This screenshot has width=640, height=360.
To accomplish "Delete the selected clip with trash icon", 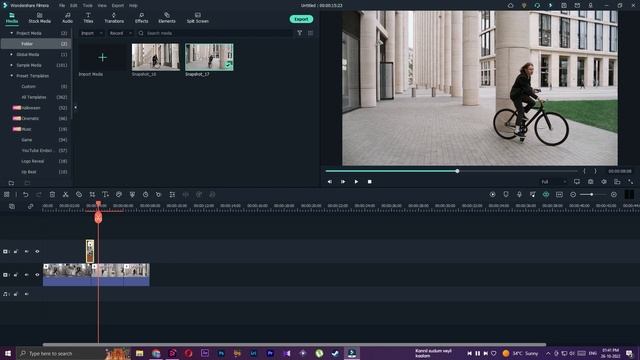I will click(x=52, y=195).
